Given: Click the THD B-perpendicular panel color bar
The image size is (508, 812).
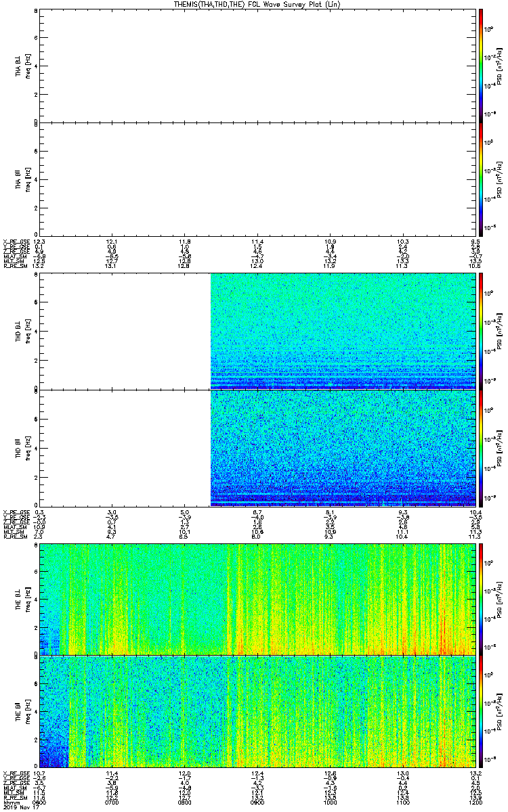Looking at the screenshot, I should tap(480, 330).
